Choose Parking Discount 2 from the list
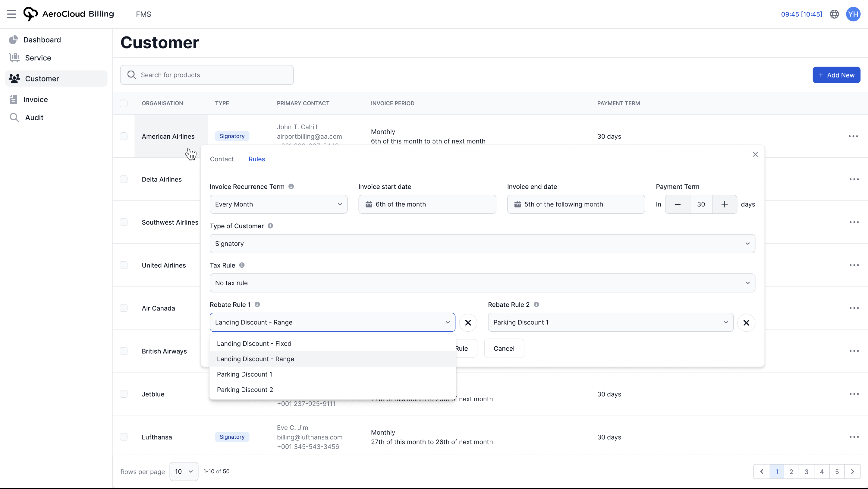Image resolution: width=868 pixels, height=489 pixels. point(245,390)
